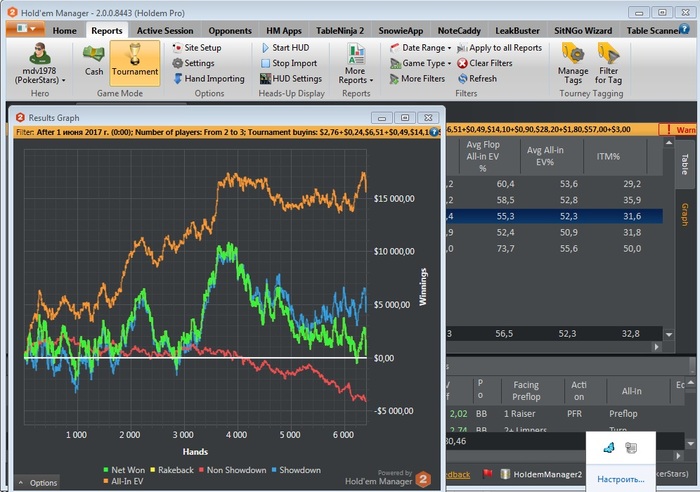The image size is (700, 492).
Task: Click Stop Import
Action: [289, 63]
